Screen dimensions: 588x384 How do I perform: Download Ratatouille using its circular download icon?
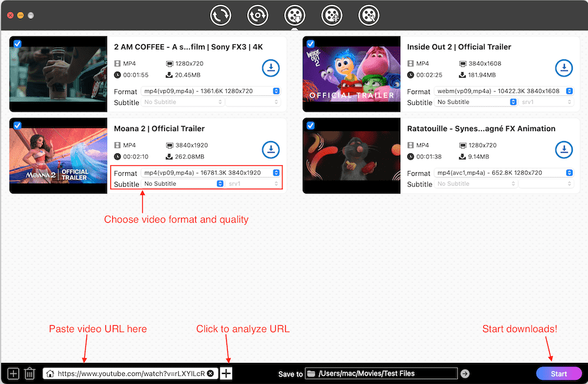(564, 149)
